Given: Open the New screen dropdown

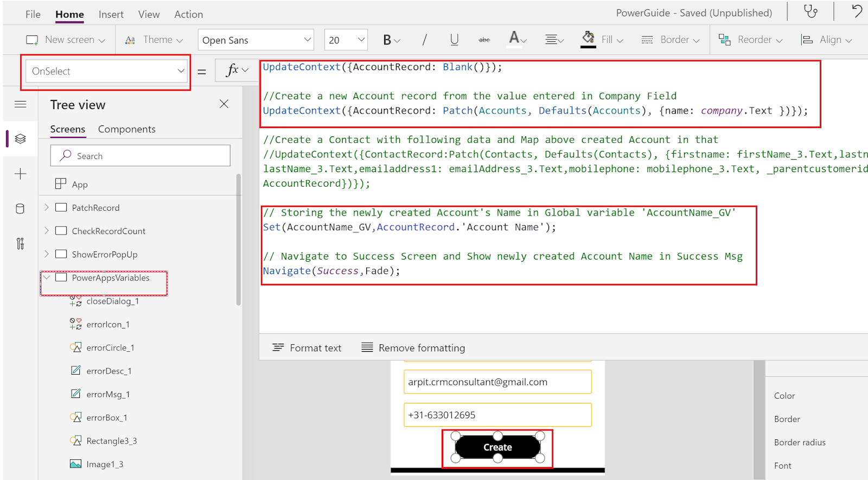Looking at the screenshot, I should point(66,40).
